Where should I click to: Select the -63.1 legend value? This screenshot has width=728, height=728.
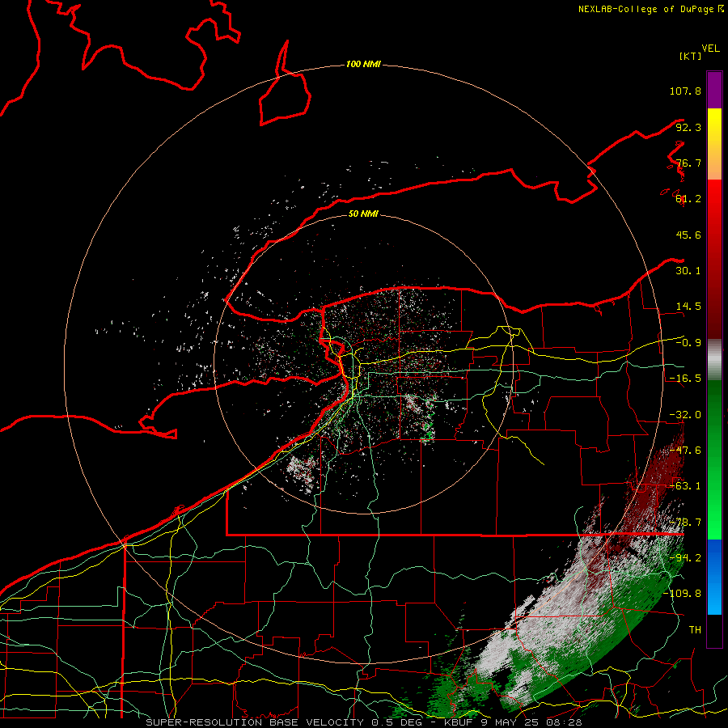[685, 486]
